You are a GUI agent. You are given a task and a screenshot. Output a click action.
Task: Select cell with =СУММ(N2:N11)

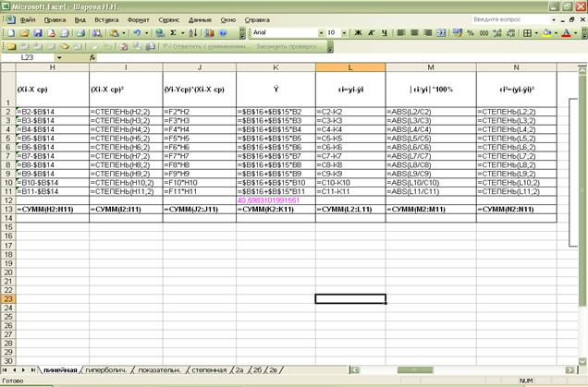click(517, 210)
